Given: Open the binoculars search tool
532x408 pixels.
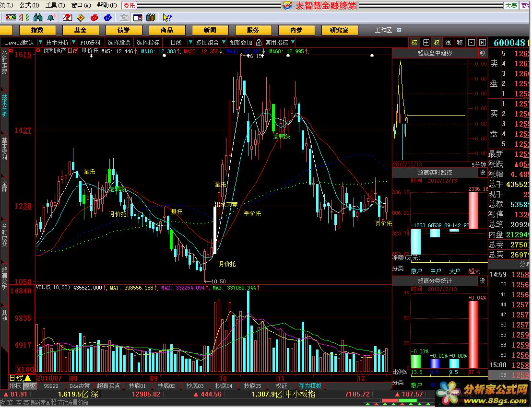Looking at the screenshot, I should point(38,17).
